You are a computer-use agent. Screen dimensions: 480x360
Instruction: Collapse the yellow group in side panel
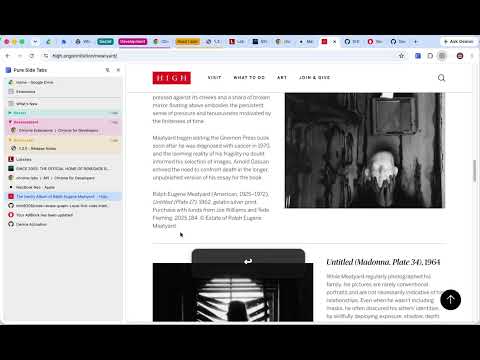(x=63, y=140)
